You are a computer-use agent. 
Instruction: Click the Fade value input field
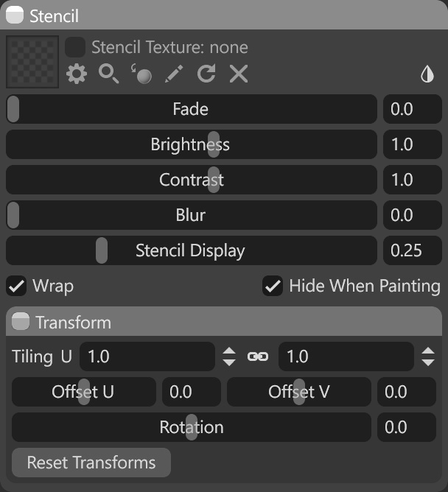click(x=412, y=109)
